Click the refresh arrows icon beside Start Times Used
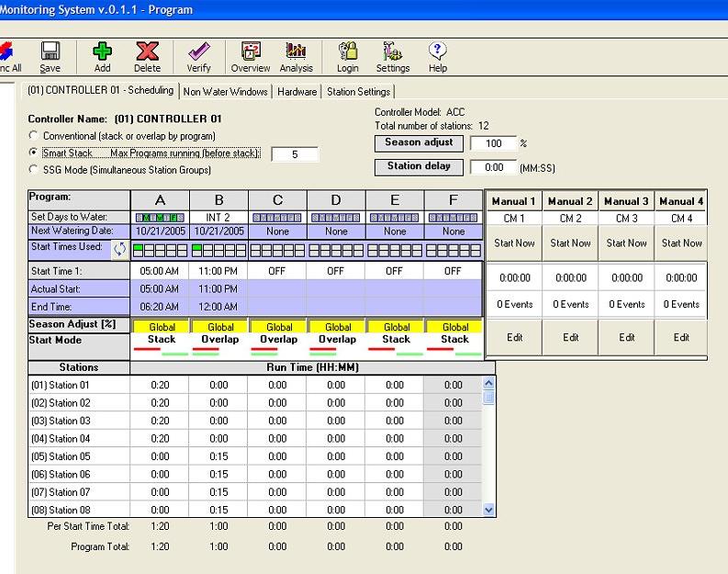728x574 pixels. 119,250
